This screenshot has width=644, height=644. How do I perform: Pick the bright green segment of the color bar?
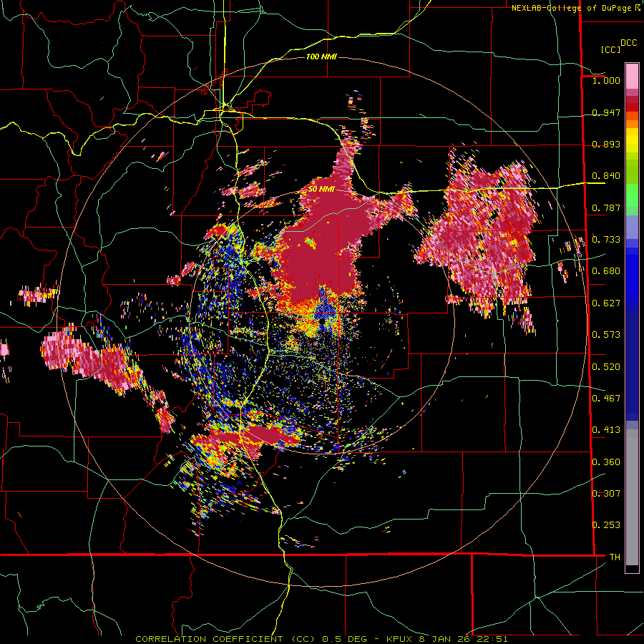point(632,195)
